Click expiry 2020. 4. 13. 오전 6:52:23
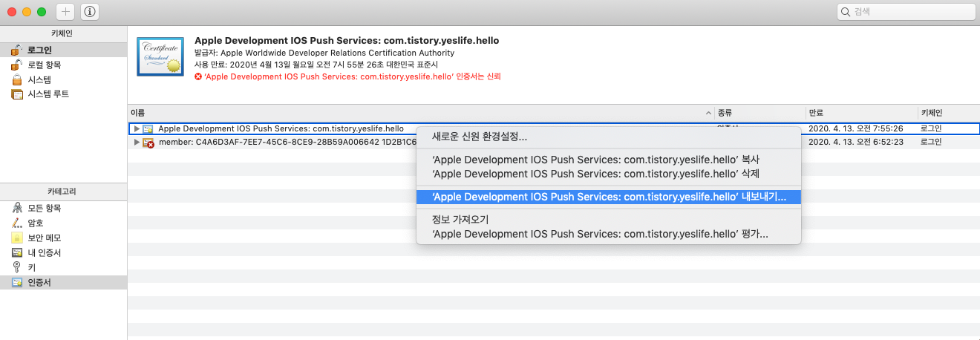This screenshot has width=980, height=340. 855,142
